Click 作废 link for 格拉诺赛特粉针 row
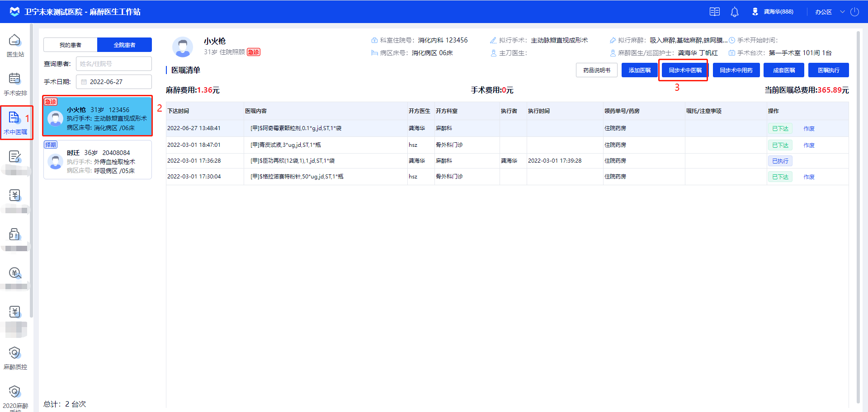 pyautogui.click(x=809, y=177)
